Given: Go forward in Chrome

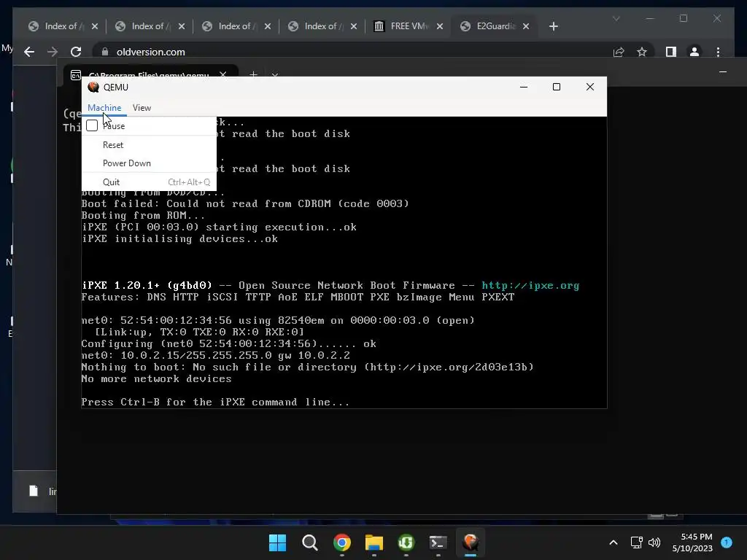Looking at the screenshot, I should click(x=53, y=52).
